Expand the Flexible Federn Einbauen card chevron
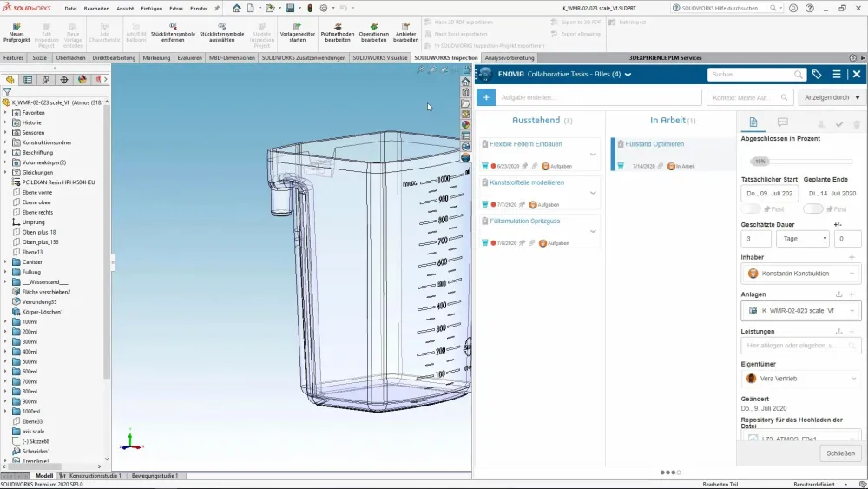This screenshot has width=868, height=489. [x=593, y=155]
